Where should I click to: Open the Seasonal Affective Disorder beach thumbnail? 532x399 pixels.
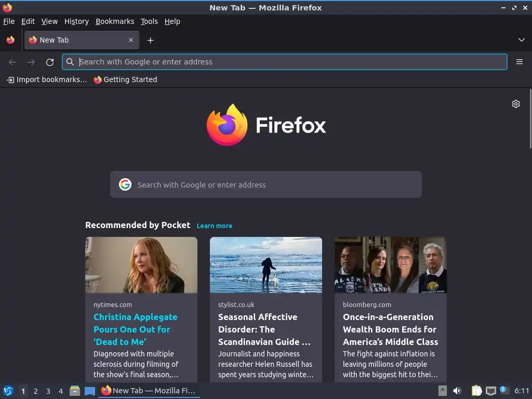coord(266,265)
